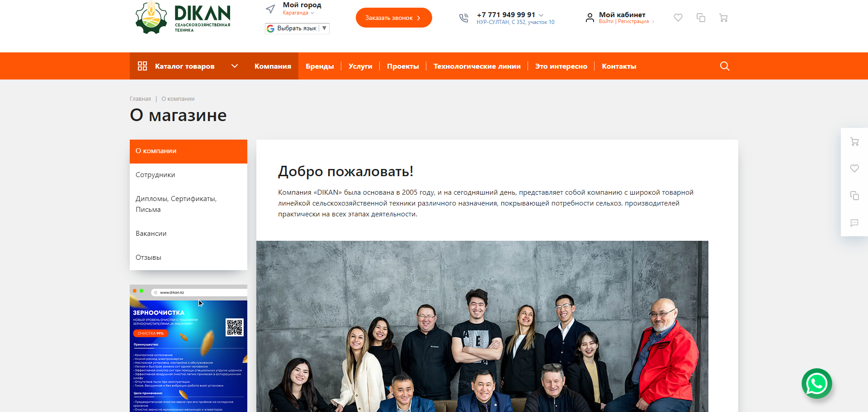
Task: Open header compare icon
Action: tap(701, 18)
